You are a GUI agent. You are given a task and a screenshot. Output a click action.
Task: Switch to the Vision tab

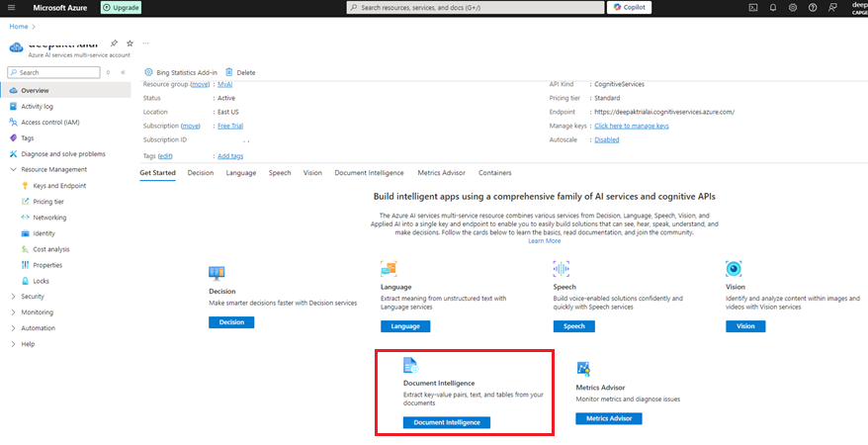pyautogui.click(x=312, y=173)
